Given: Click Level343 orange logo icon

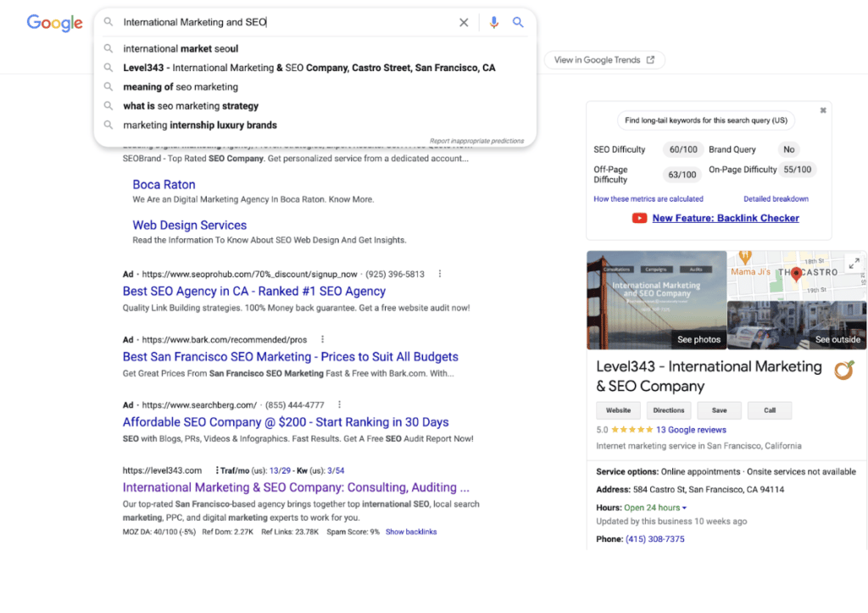Looking at the screenshot, I should click(844, 370).
